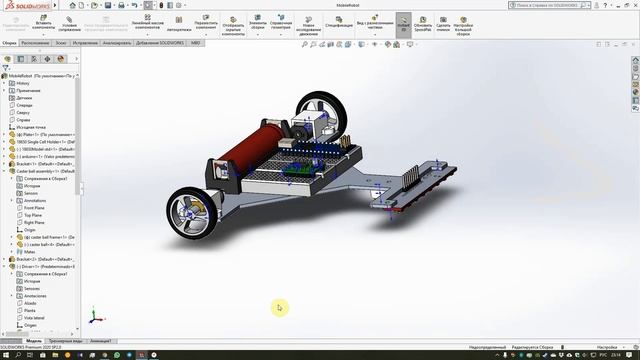Open DimXpertManager tab in left panel
The height and width of the screenshot is (360, 640).
[x=47, y=59]
